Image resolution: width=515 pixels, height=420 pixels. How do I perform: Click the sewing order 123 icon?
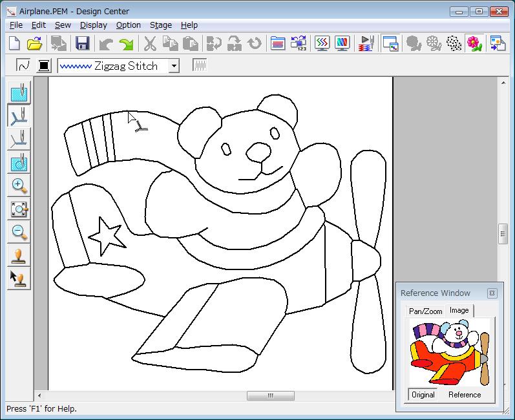(299, 43)
